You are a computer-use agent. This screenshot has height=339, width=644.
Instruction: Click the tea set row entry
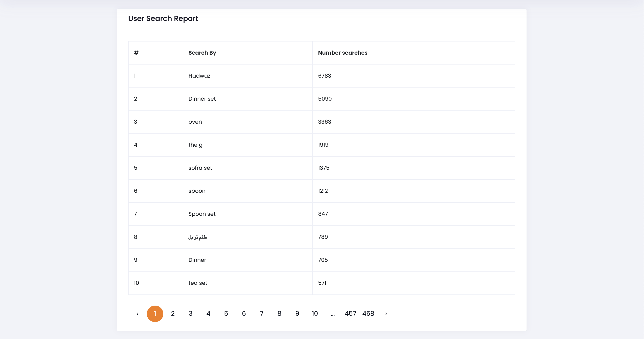tap(198, 283)
